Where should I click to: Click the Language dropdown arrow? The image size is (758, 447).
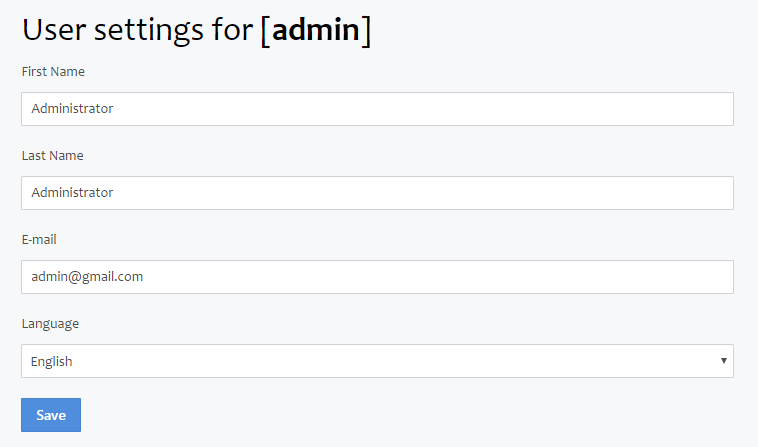[x=723, y=361]
